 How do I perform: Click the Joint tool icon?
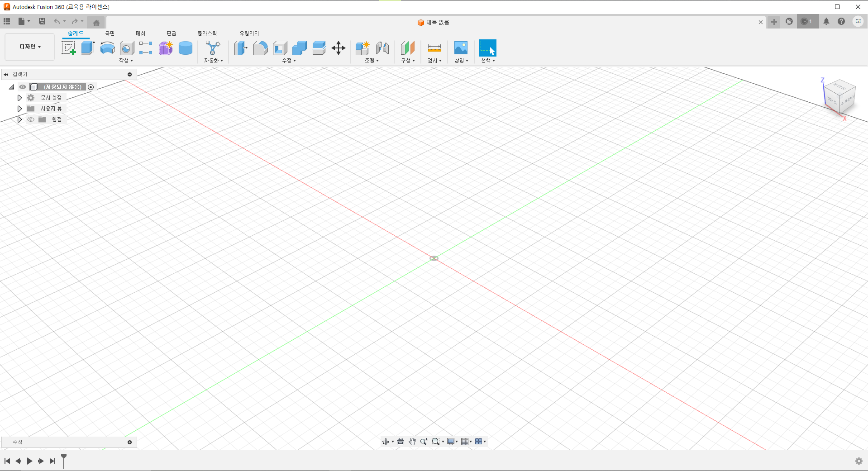coord(382,48)
